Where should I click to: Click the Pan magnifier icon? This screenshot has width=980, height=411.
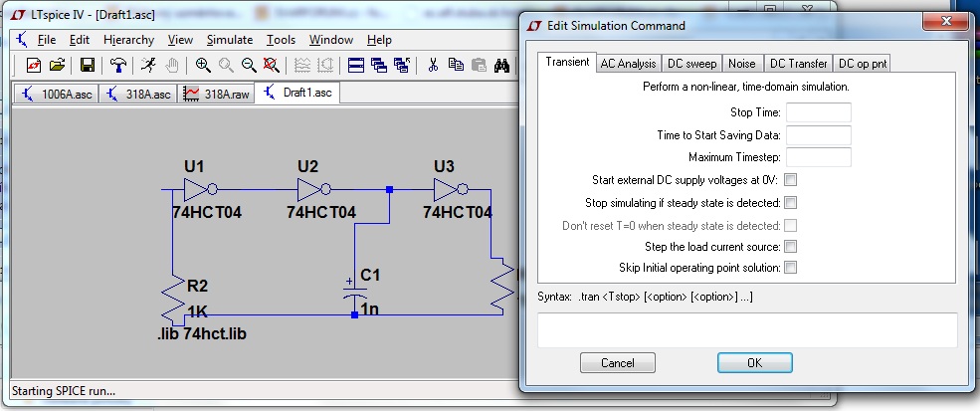[x=226, y=65]
